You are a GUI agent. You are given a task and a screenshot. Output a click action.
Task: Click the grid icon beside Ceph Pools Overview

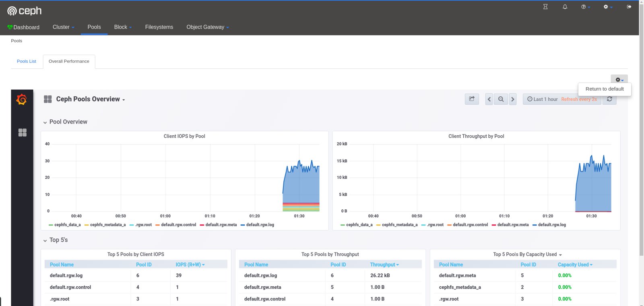tap(48, 99)
